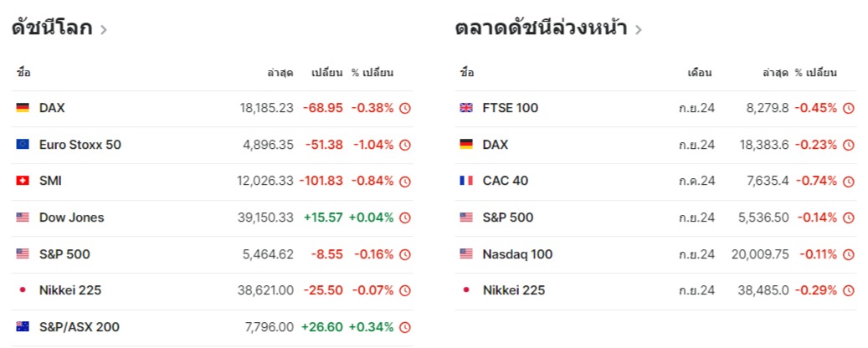
Task: Expand the ตลาดดัชนีล่วงหน้า section chevron
Action: click(639, 29)
